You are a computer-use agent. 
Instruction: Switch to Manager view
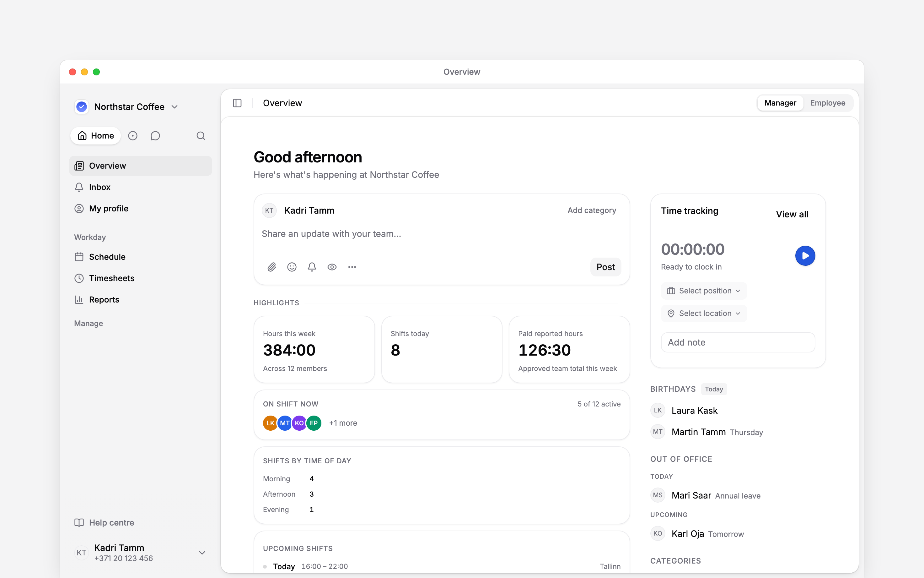(x=780, y=103)
